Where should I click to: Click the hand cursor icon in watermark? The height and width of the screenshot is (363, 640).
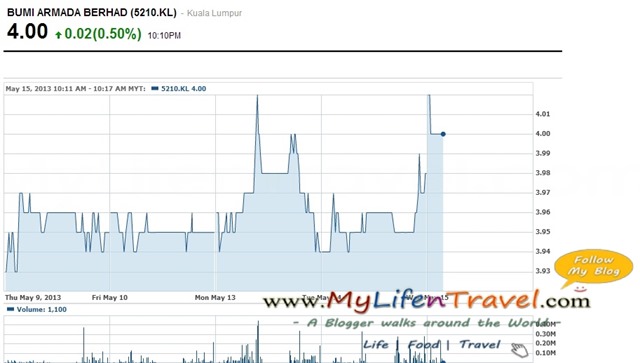pos(520,350)
